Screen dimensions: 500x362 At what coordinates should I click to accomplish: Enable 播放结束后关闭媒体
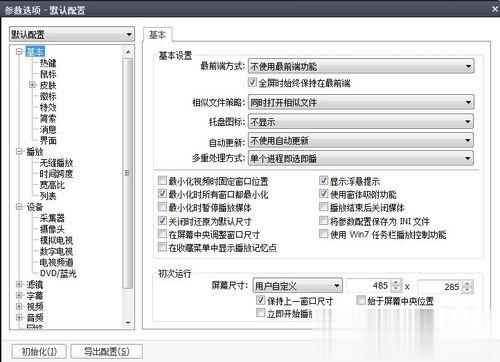click(323, 207)
